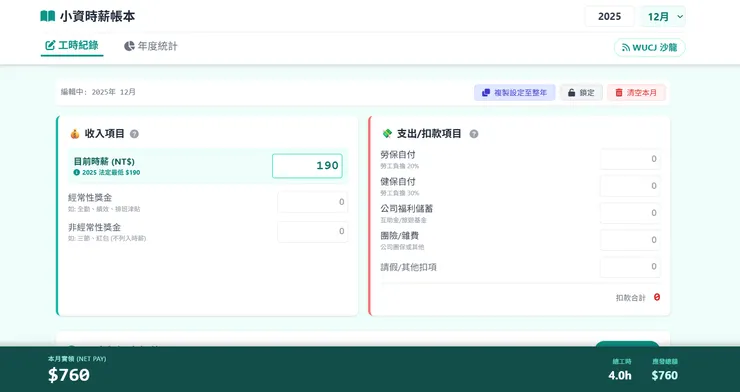The height and width of the screenshot is (392, 740).
Task: Click the chevron arrow of the month selector
Action: click(680, 17)
